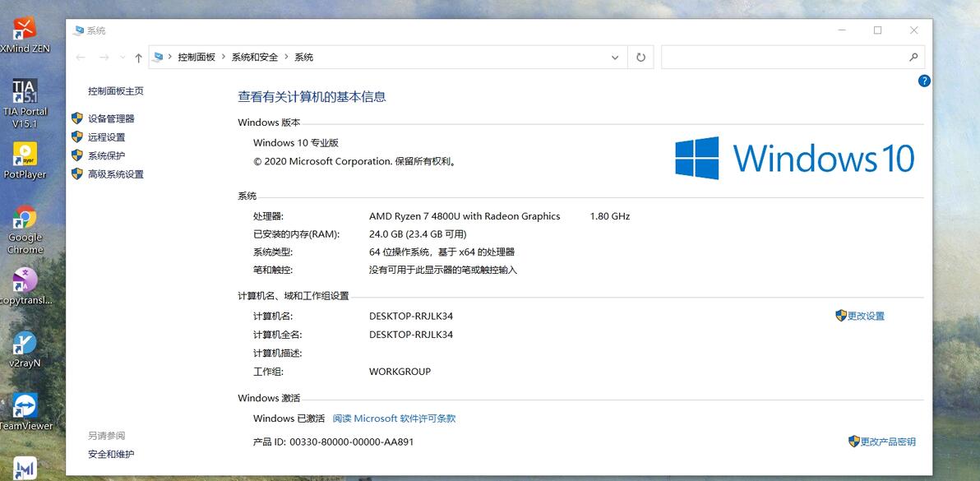Maximize the system window
Image resolution: width=980 pixels, height=481 pixels.
[x=877, y=30]
